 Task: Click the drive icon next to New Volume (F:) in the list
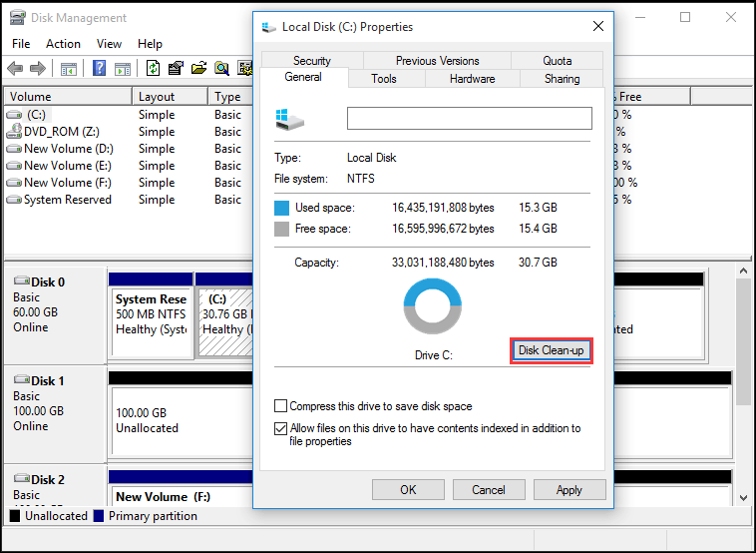click(x=14, y=183)
